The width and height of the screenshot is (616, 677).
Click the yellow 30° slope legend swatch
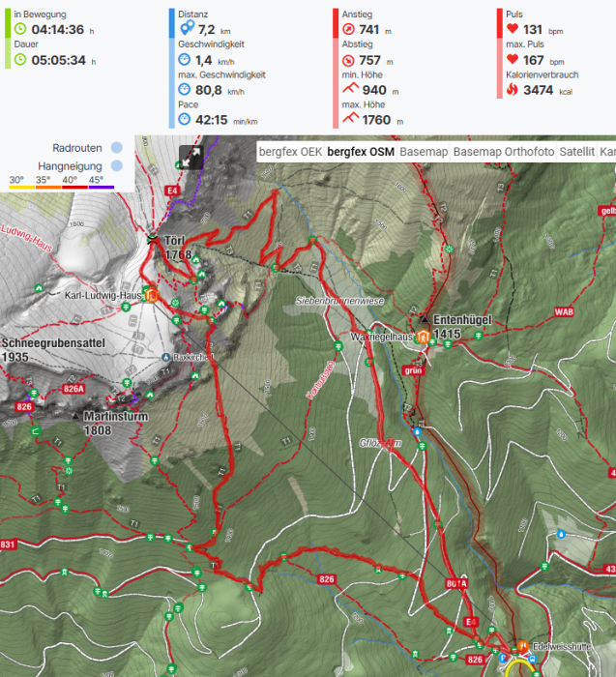point(21,187)
